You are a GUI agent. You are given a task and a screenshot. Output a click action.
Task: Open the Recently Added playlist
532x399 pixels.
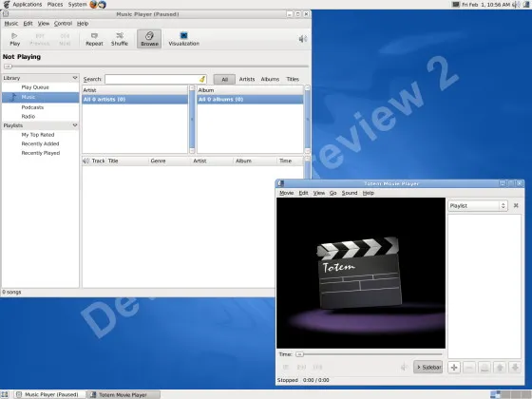(x=40, y=143)
